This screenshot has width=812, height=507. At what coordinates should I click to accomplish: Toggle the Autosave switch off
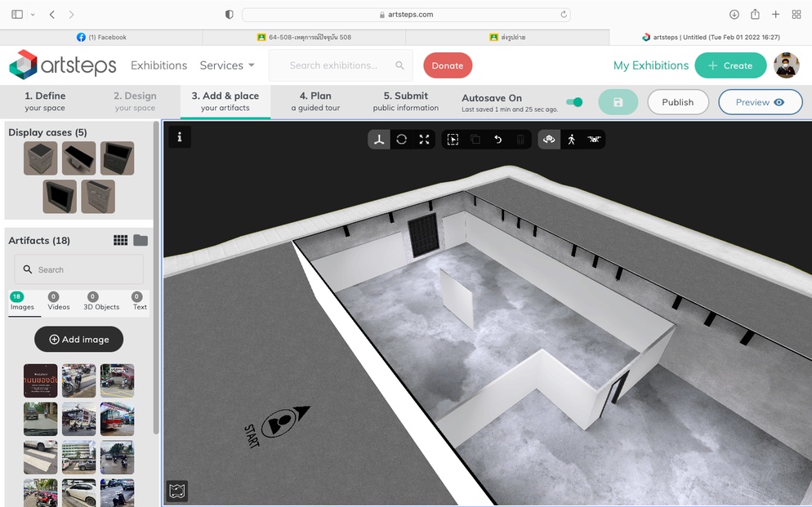[x=575, y=102]
